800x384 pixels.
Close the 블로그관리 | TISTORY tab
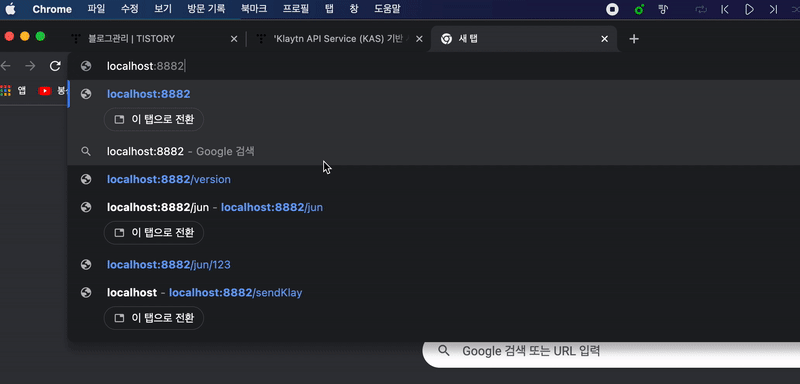[x=234, y=39]
